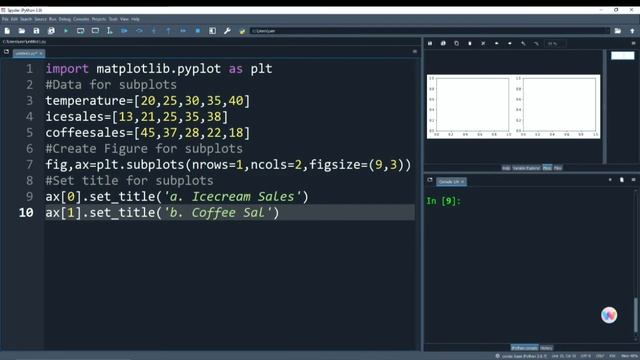Remove current plot trash icon

470,43
